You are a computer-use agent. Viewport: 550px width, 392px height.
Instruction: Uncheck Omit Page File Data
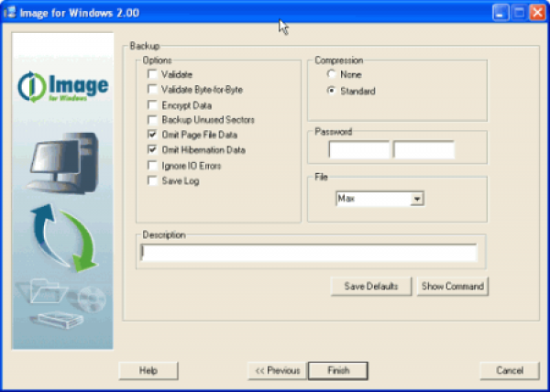152,135
